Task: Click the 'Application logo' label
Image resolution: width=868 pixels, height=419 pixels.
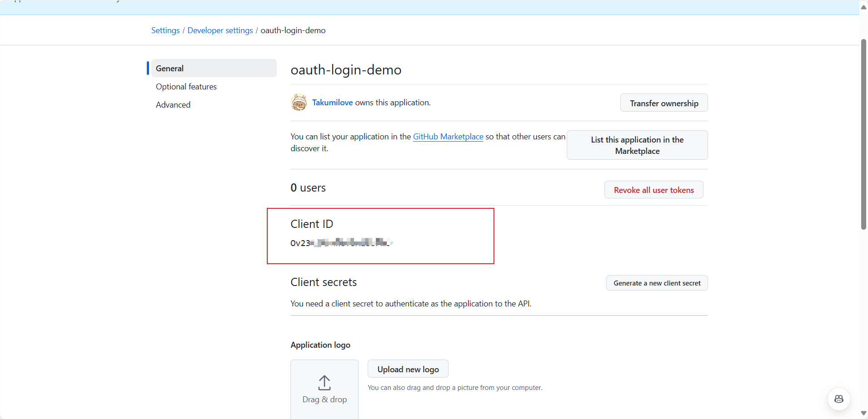Action: 320,345
